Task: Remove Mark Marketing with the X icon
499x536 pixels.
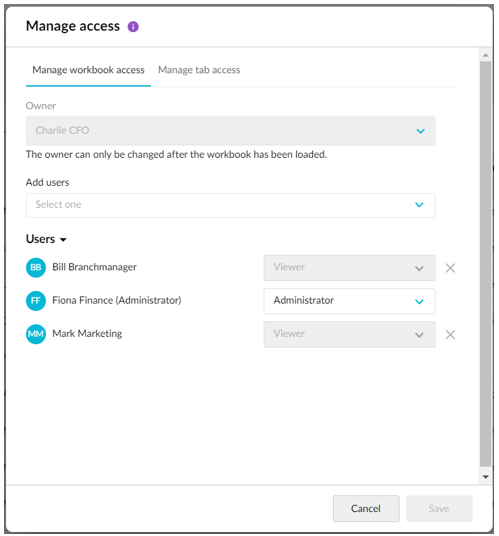Action: tap(450, 335)
